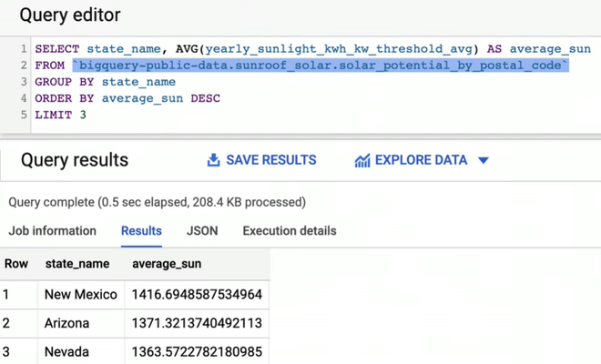This screenshot has height=364, width=601.
Task: Click the state_name column header
Action: [x=76, y=264]
